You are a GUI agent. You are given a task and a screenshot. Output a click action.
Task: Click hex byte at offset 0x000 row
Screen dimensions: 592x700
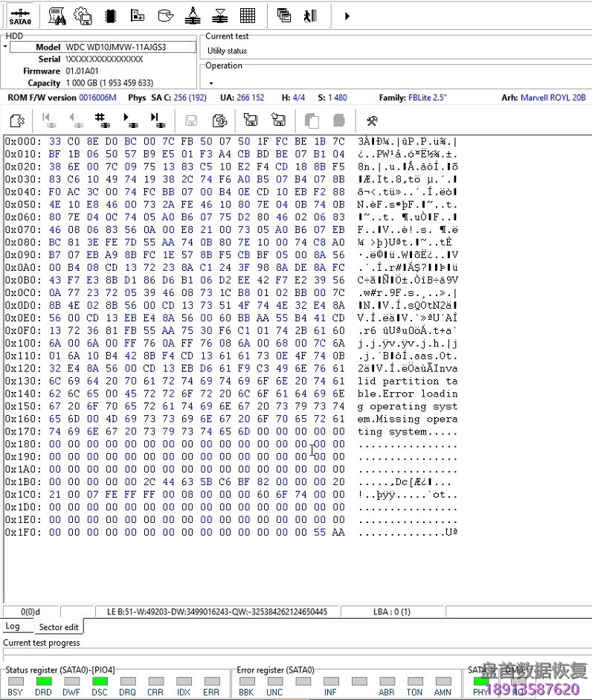[55, 141]
